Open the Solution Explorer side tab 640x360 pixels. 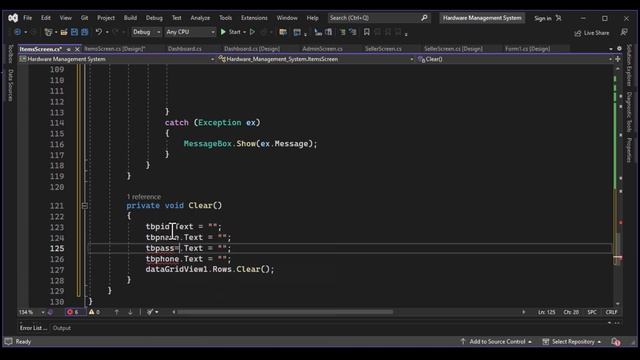coord(629,65)
